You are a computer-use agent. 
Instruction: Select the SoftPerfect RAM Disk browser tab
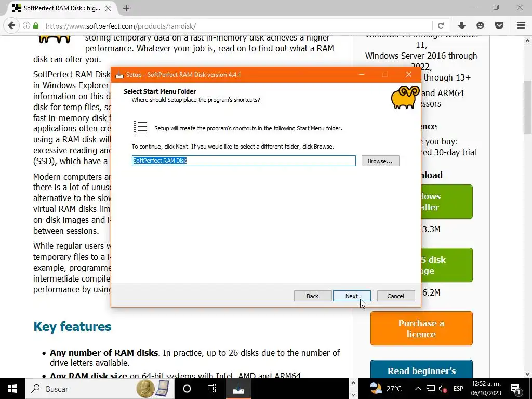click(x=61, y=8)
